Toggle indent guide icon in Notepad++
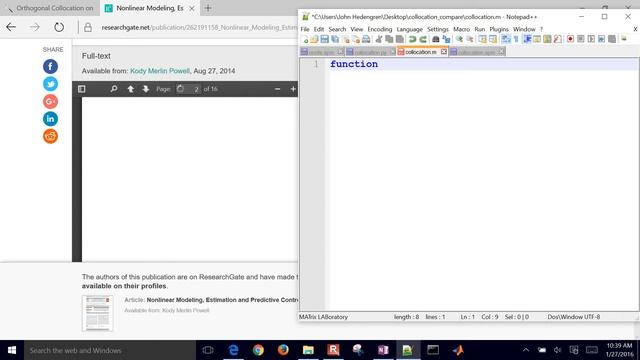Viewport: 640px width, 360px height. (527, 39)
